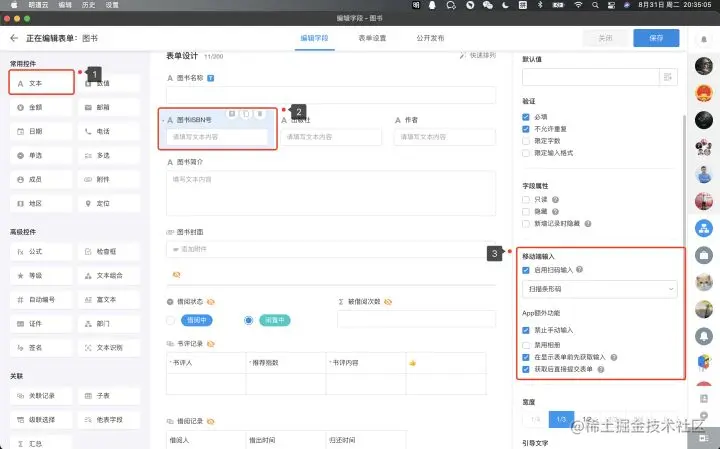Add a 级联选择 cascade-select control
The height and width of the screenshot is (449, 720).
(41, 420)
